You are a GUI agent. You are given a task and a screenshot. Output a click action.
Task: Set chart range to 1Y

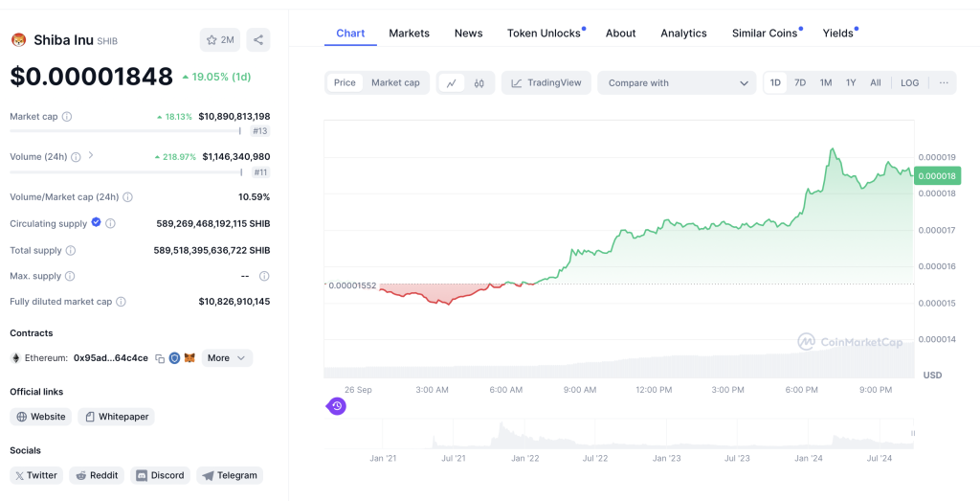pyautogui.click(x=851, y=82)
